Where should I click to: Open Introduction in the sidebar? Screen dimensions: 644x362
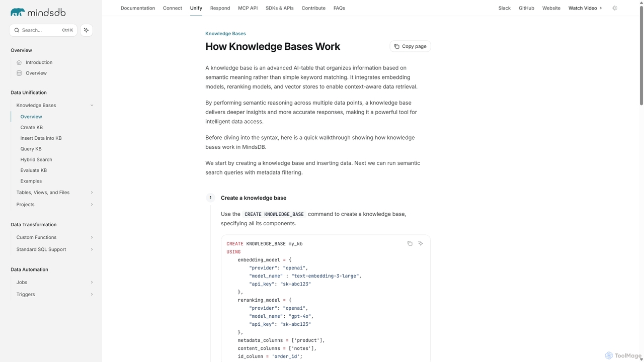[x=39, y=62]
